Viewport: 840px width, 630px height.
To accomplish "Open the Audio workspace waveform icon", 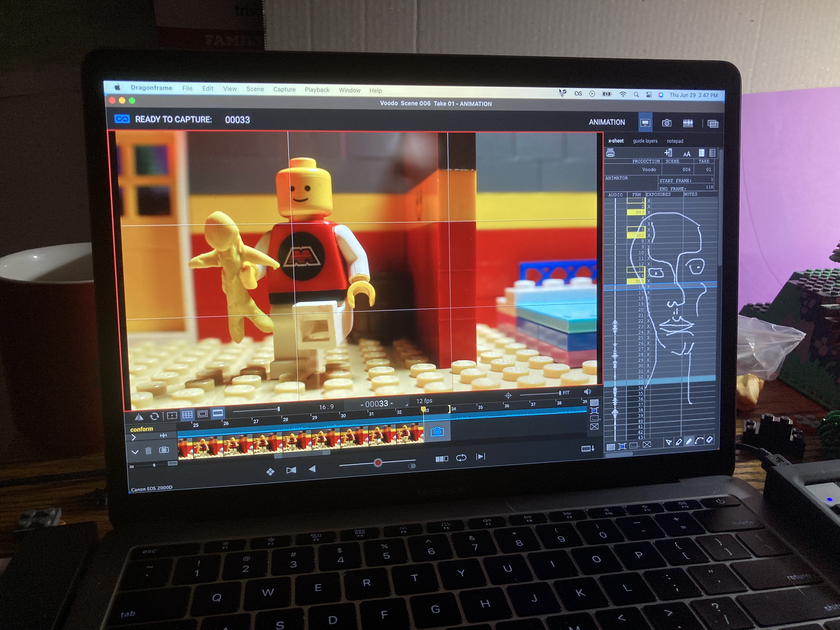I will 688,123.
